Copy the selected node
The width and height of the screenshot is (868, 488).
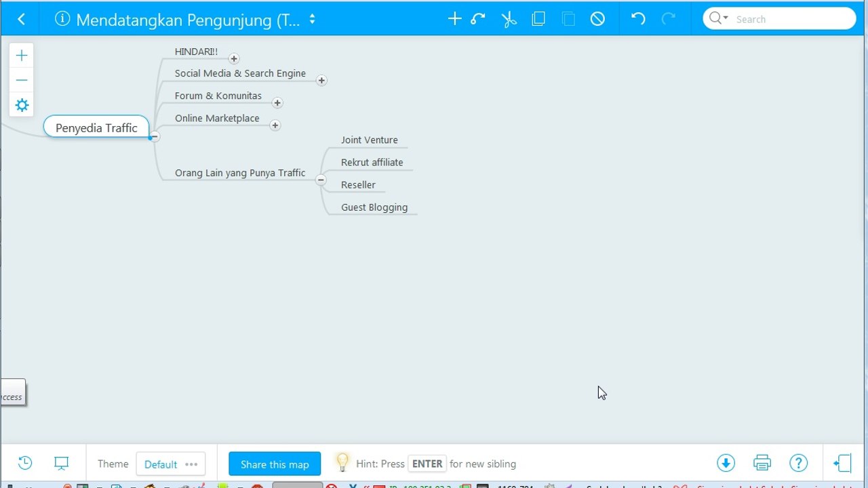tap(538, 19)
